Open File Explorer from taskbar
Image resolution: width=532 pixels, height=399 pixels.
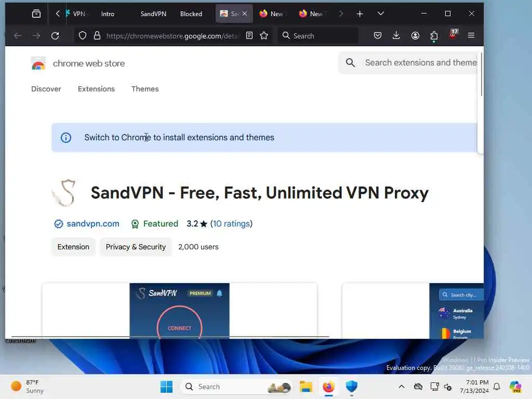point(305,387)
